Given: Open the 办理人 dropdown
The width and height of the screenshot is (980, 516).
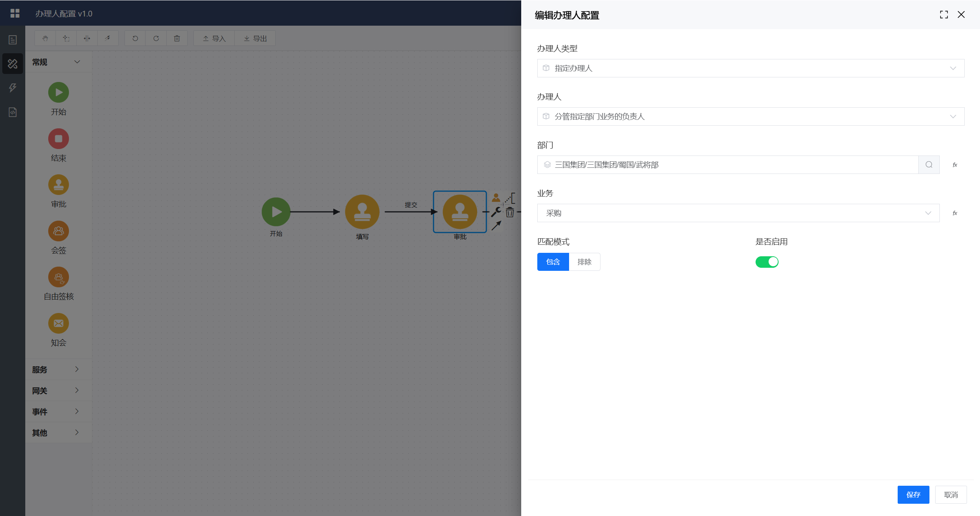Looking at the screenshot, I should coord(750,116).
